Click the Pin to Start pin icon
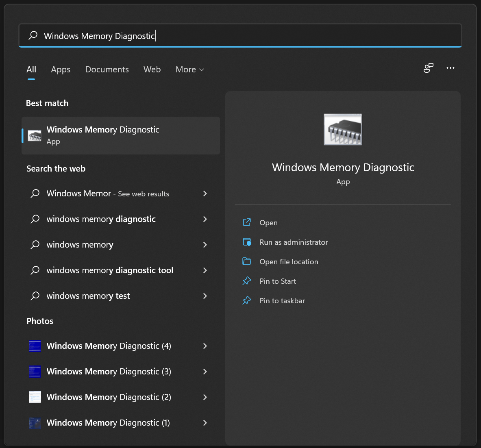Image resolution: width=481 pixels, height=448 pixels. (247, 281)
